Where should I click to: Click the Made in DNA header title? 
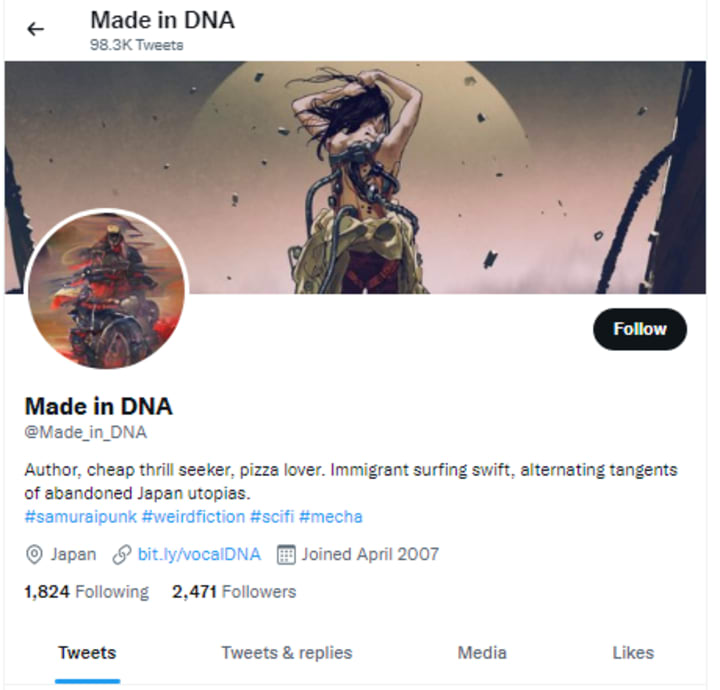point(163,20)
